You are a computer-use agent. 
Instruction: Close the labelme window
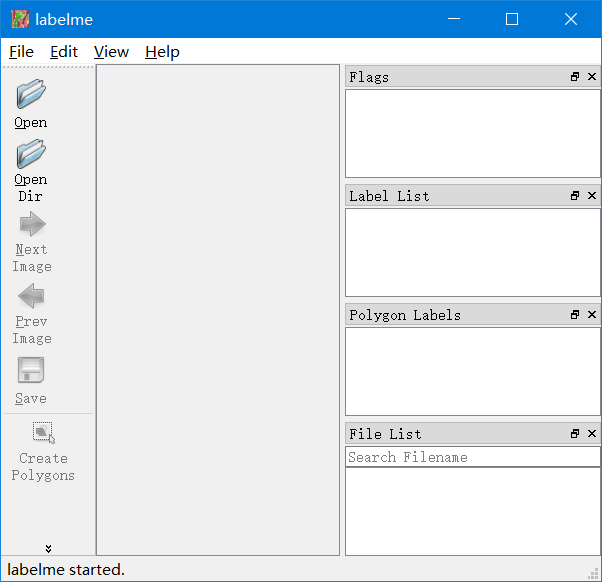click(x=571, y=19)
